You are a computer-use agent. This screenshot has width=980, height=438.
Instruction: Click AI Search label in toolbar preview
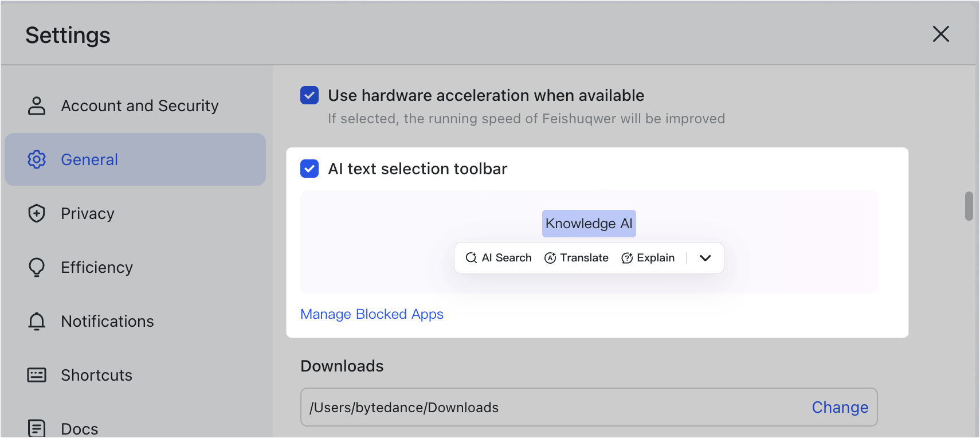(507, 258)
